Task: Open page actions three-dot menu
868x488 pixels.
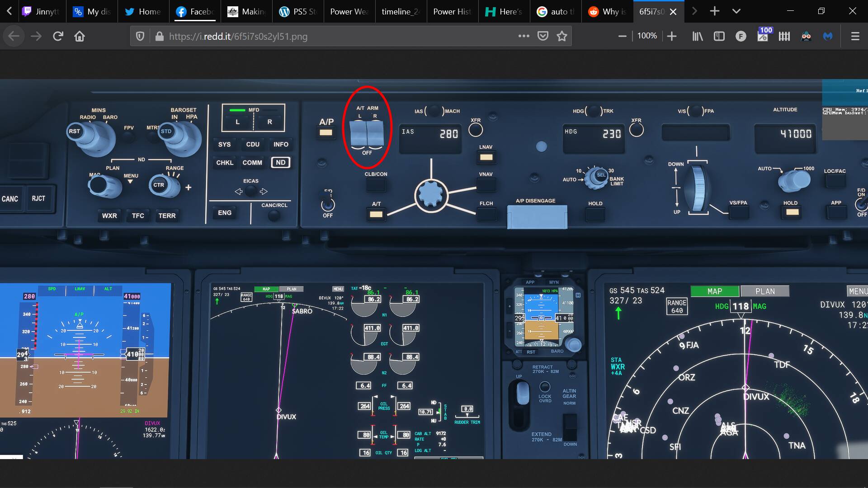Action: tap(524, 36)
